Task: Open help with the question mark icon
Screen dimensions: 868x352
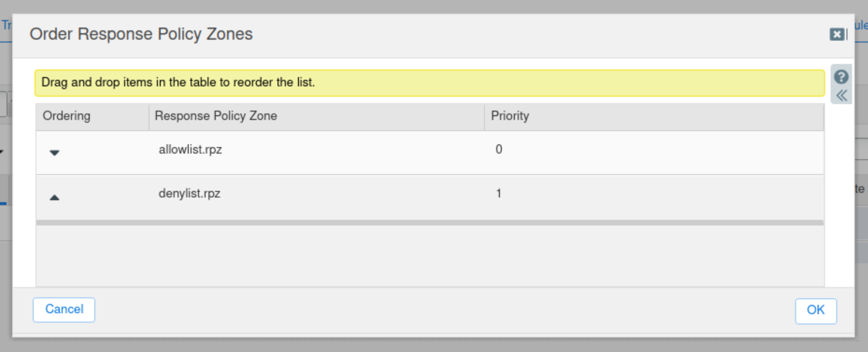Action: coord(841,77)
